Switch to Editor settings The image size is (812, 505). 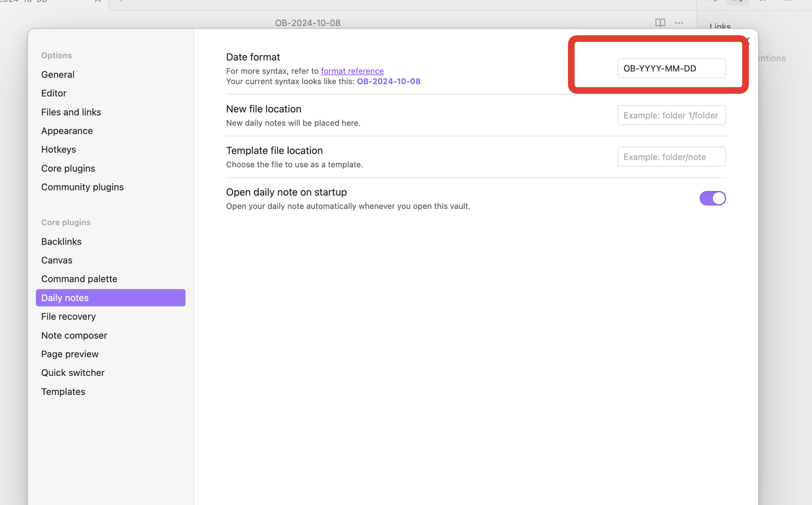click(x=54, y=93)
